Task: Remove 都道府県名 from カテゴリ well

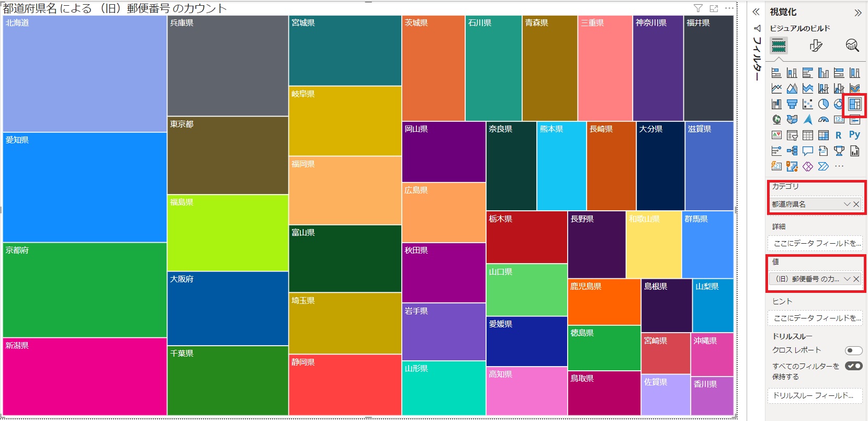Action: [x=856, y=204]
